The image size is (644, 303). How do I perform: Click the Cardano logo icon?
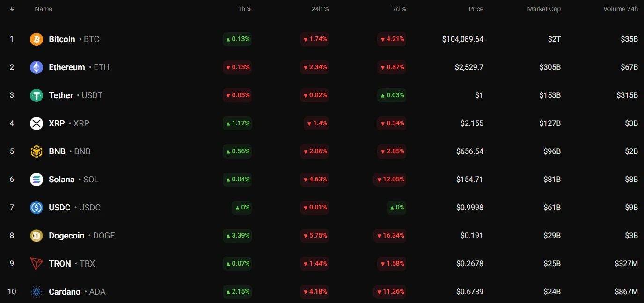37,292
